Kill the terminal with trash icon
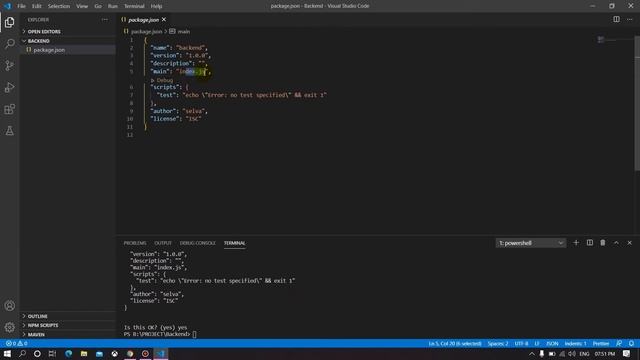 coord(603,243)
